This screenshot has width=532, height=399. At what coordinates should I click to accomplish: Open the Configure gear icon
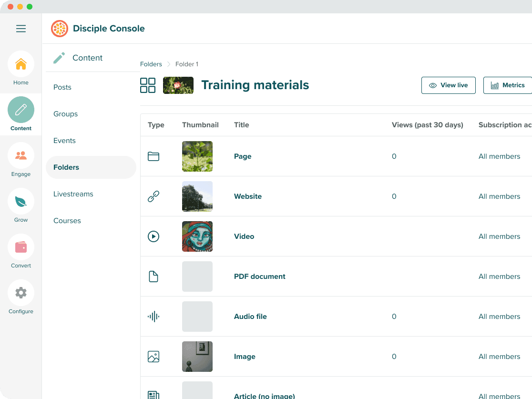(21, 293)
